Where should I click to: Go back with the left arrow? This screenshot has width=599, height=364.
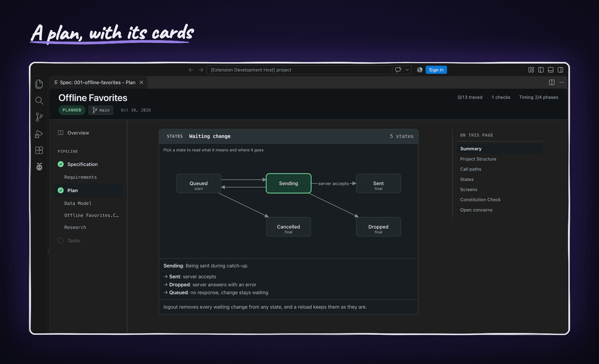tap(191, 70)
